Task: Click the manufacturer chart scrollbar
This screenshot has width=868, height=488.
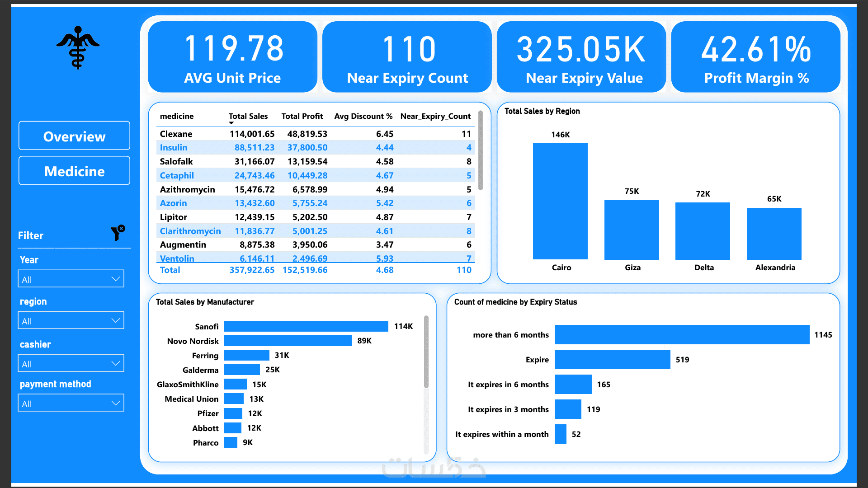Action: [426, 352]
